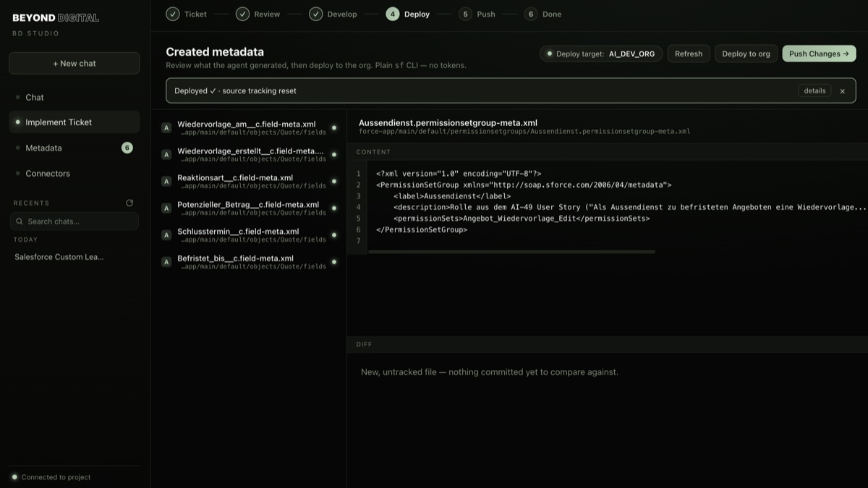Click the refresh icon next to Recents
The height and width of the screenshot is (488, 868).
click(129, 203)
